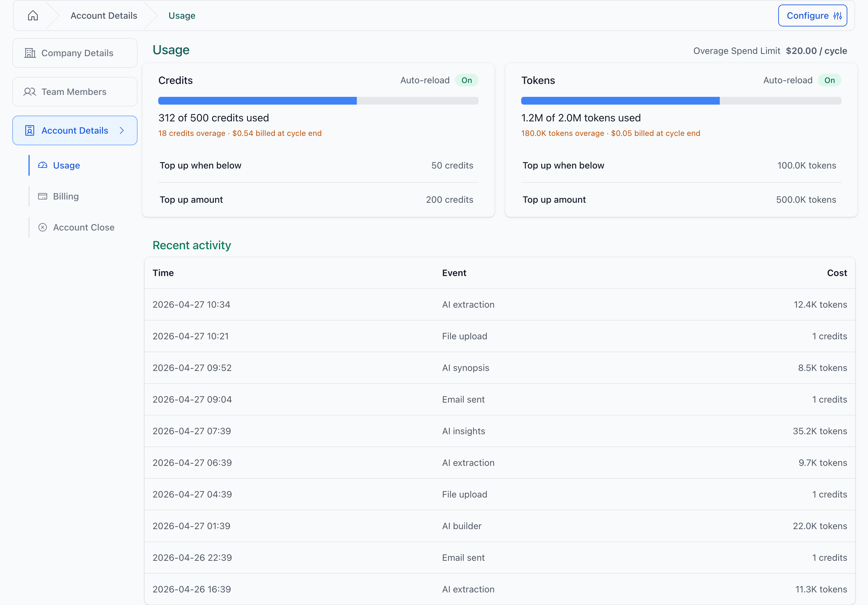The width and height of the screenshot is (868, 605).
Task: Go to Billing sub-item
Action: pos(66,196)
